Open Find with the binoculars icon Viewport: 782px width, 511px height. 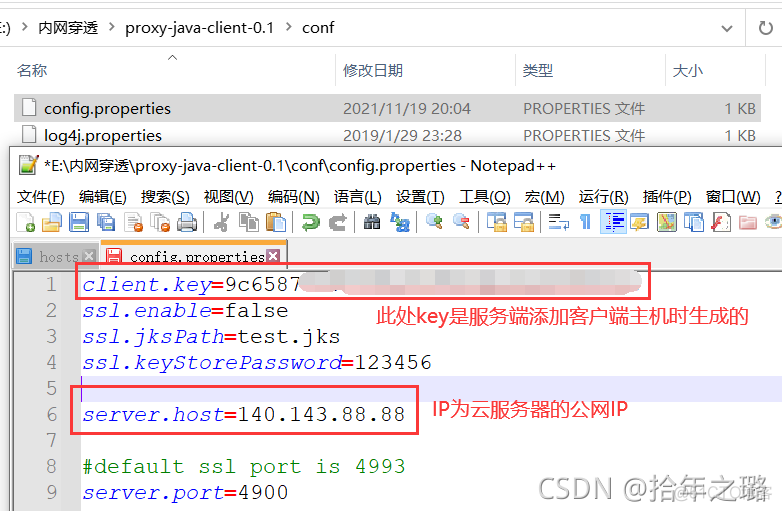point(372,222)
